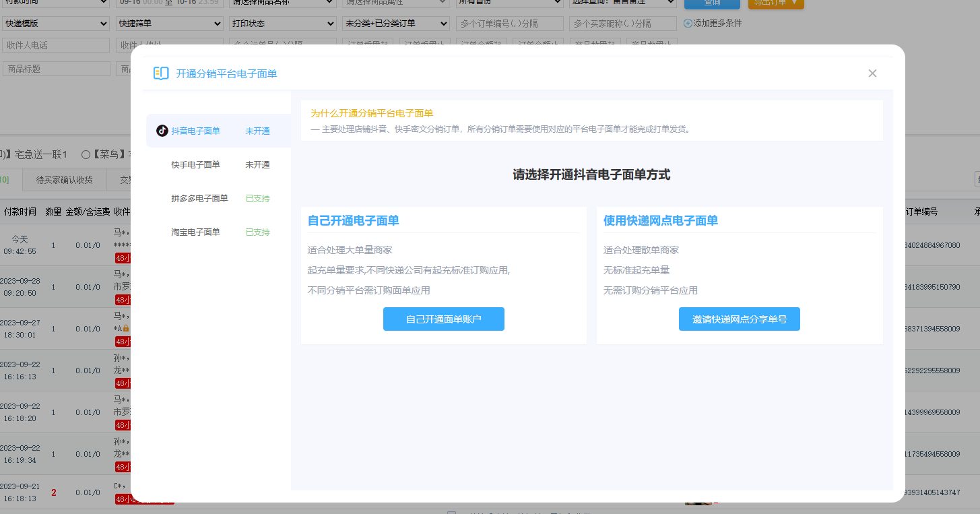Click the 2023-09-21 16:18:13 payment time cell

point(20,492)
